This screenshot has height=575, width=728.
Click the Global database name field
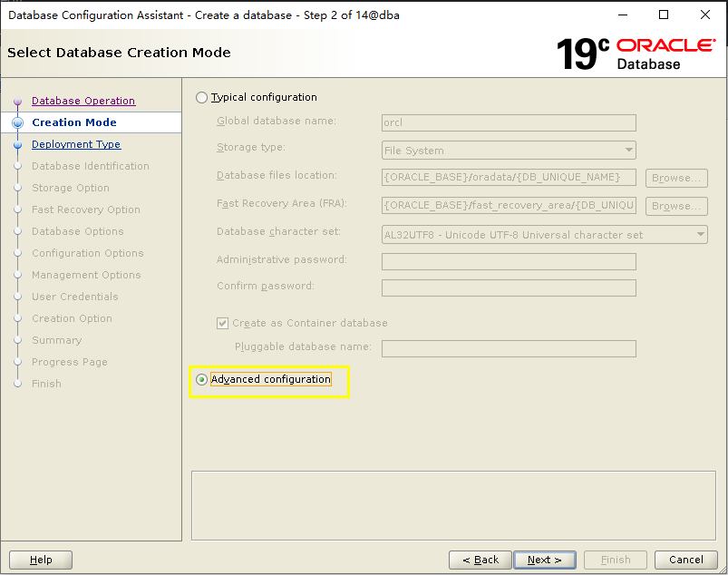click(509, 122)
